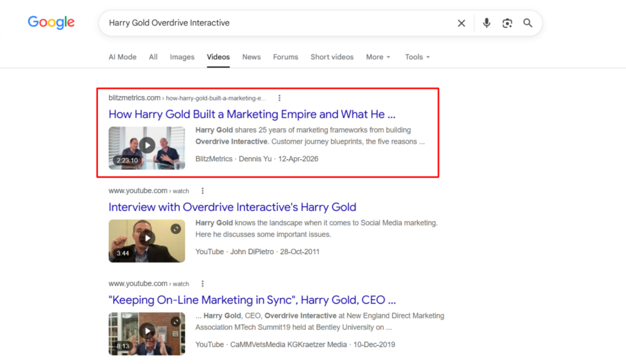Click the youtube.com breadcrumb above Keeping On-Line Marketing
Viewport: 626px width, 364px height.
[149, 284]
